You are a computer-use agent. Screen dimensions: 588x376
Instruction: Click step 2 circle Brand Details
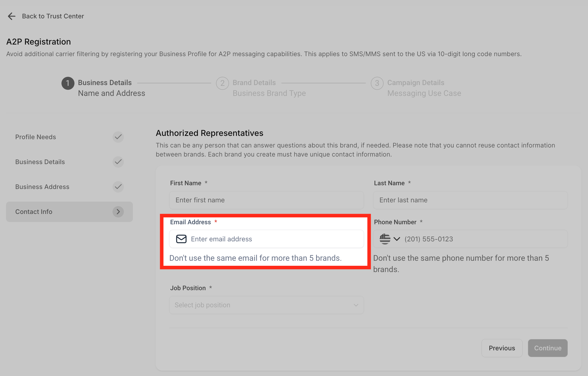(x=222, y=83)
